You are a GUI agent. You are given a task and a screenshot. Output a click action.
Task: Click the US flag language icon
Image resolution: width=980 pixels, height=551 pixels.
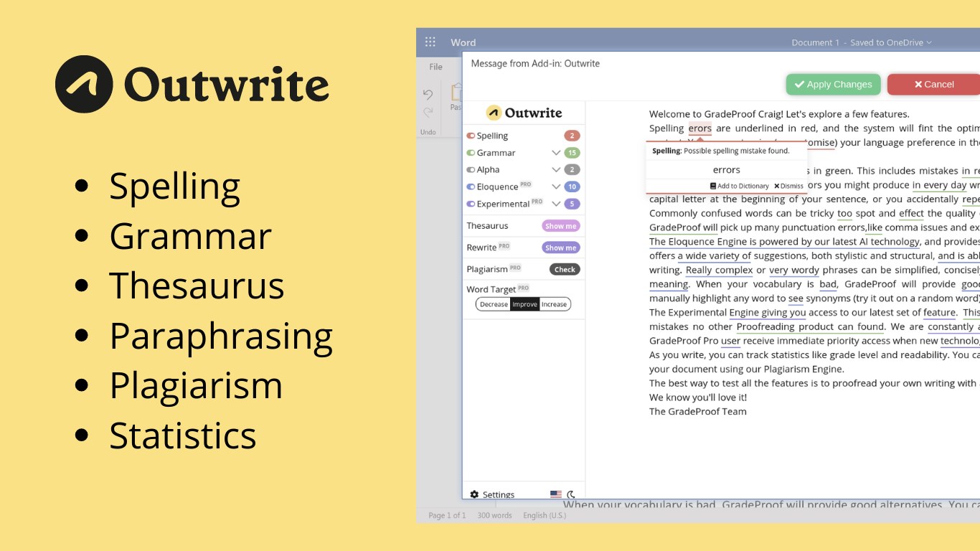pyautogui.click(x=556, y=494)
